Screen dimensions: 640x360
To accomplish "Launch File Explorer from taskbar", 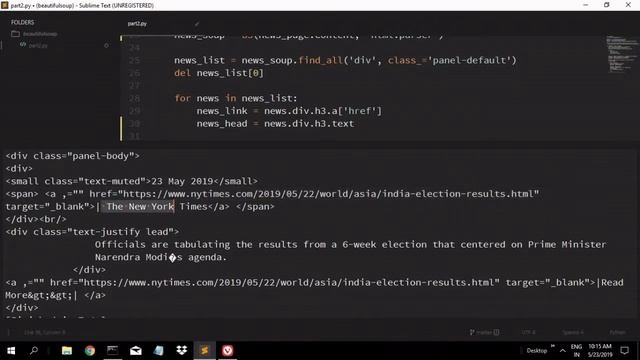I will click(67, 351).
